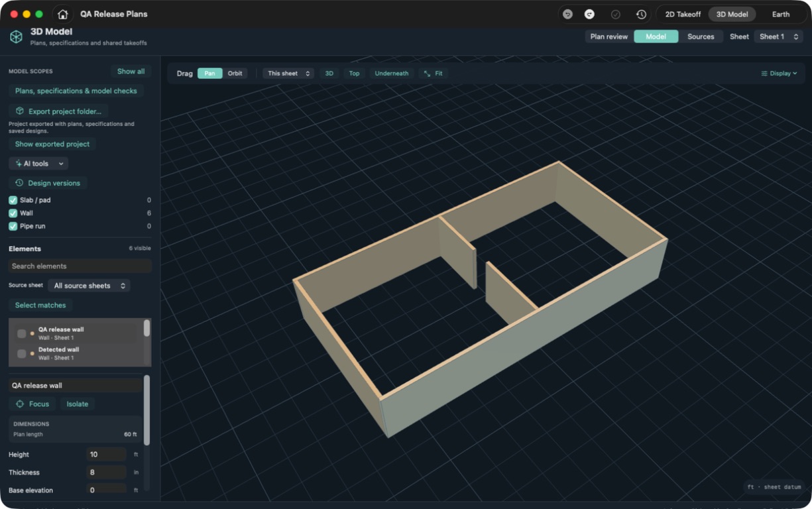The width and height of the screenshot is (812, 509).
Task: Click the Export project folder cube icon
Action: (20, 111)
